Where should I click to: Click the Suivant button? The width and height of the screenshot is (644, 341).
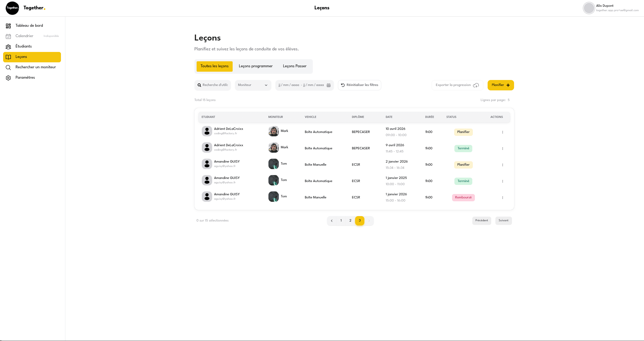(503, 221)
